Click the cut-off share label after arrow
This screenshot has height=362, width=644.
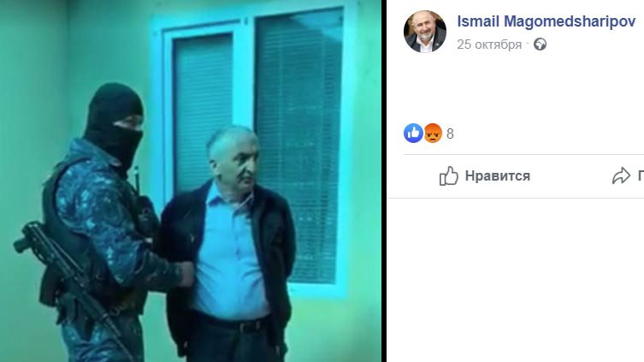641,175
